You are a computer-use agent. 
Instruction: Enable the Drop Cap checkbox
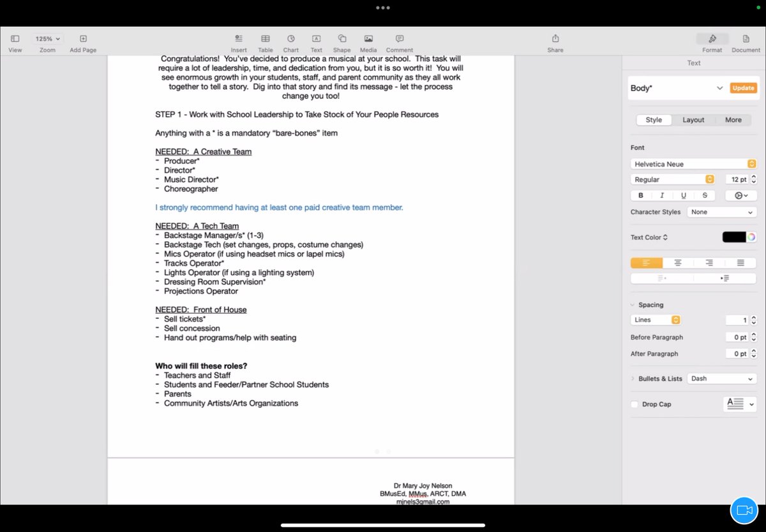point(634,404)
